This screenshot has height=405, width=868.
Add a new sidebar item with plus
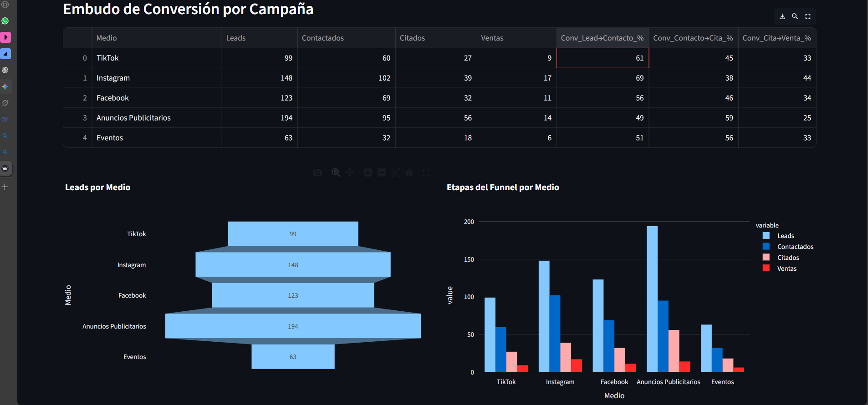click(5, 187)
